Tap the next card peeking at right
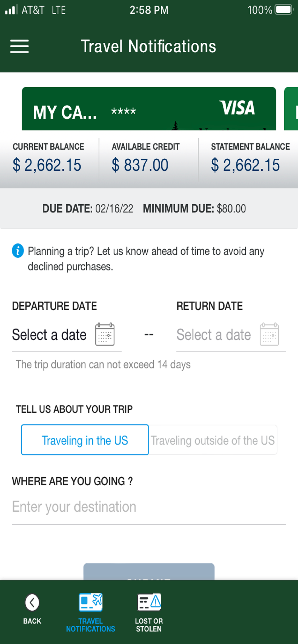The width and height of the screenshot is (298, 644). [x=292, y=109]
